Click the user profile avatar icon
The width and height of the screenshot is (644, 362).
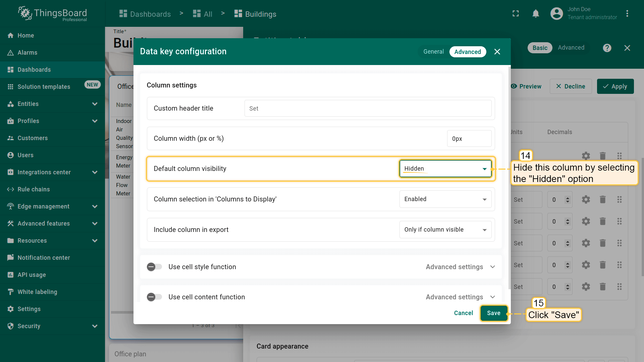[556, 14]
